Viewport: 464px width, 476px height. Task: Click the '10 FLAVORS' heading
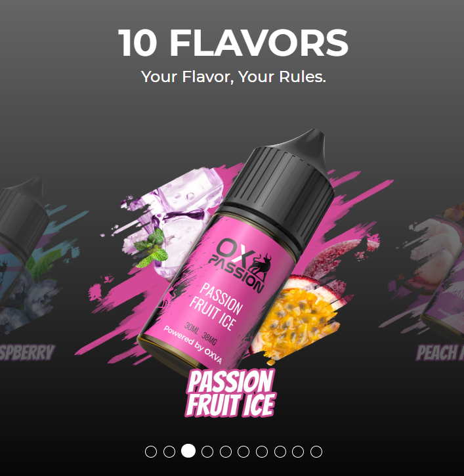click(x=233, y=43)
